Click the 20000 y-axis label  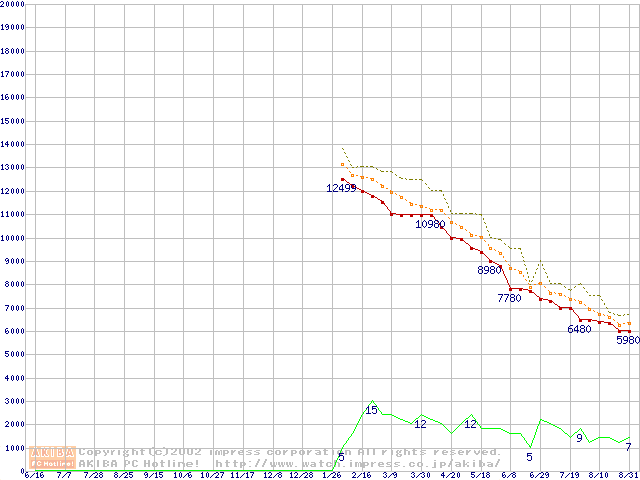(13, 4)
